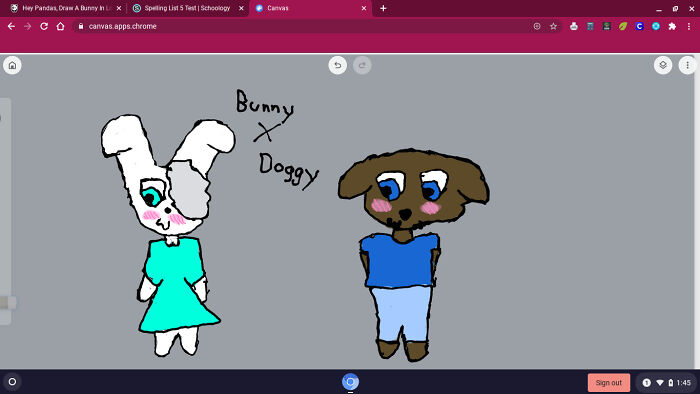Screen dimensions: 700x394
Task: Close the Schoology tab
Action: point(241,8)
